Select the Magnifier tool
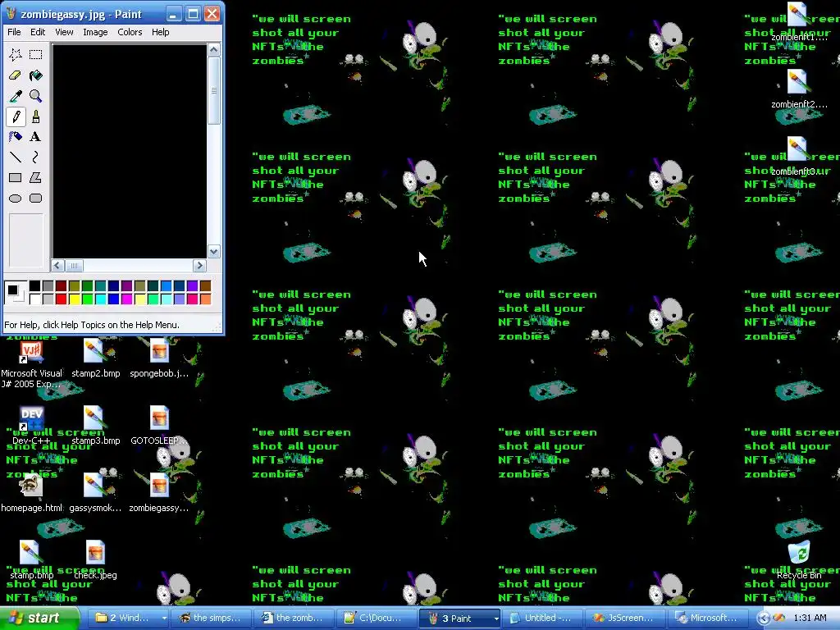 click(x=35, y=96)
